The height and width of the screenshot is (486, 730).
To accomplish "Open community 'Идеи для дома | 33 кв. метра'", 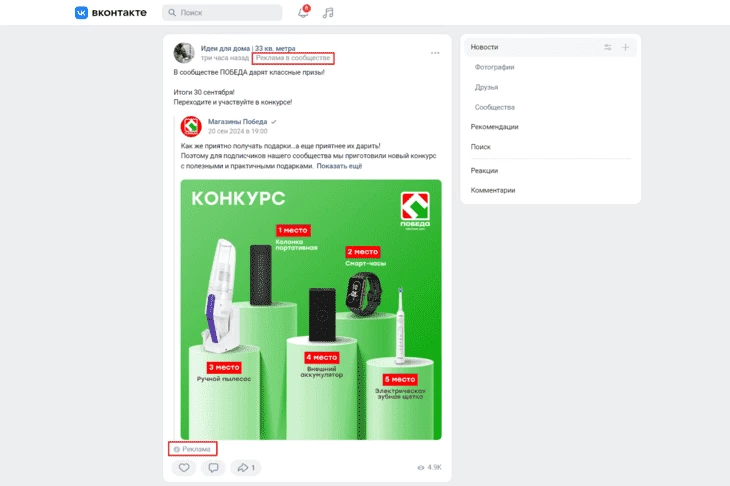I will tap(248, 48).
